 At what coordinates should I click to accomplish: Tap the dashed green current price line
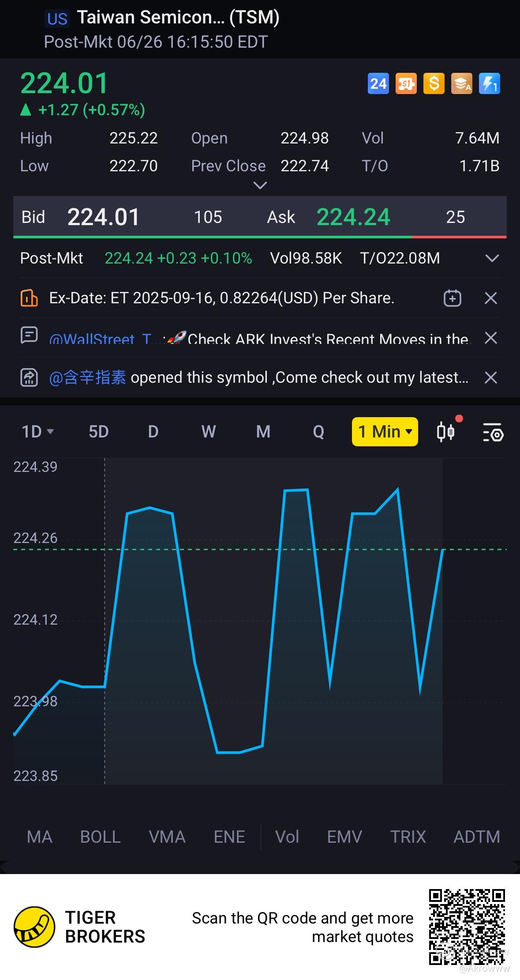click(x=260, y=549)
